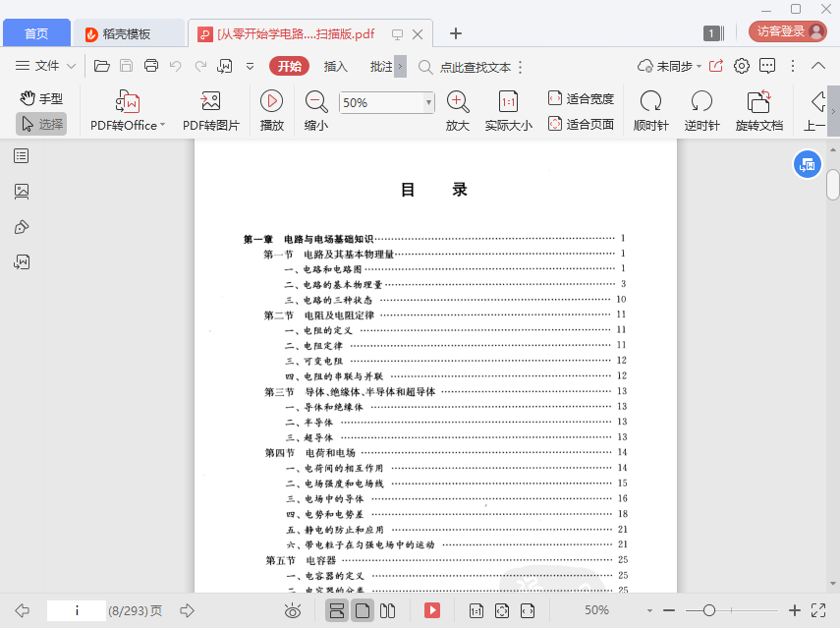Enable two-page view

(387, 610)
